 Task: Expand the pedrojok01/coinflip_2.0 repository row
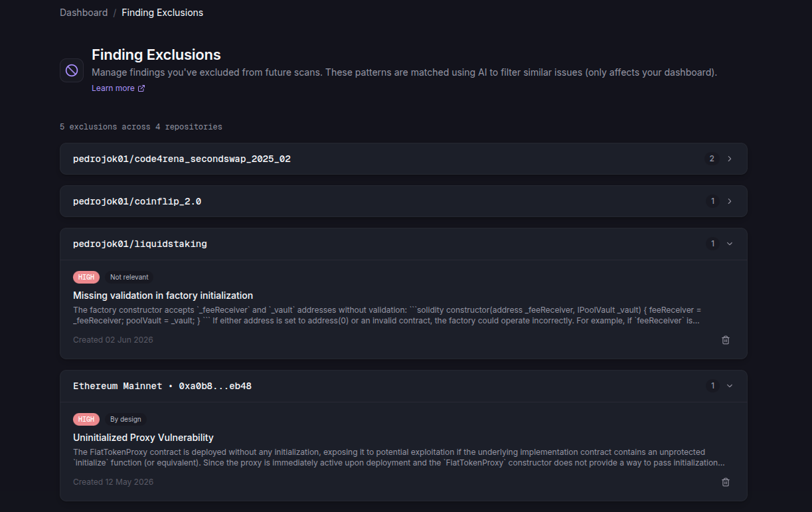click(x=404, y=201)
